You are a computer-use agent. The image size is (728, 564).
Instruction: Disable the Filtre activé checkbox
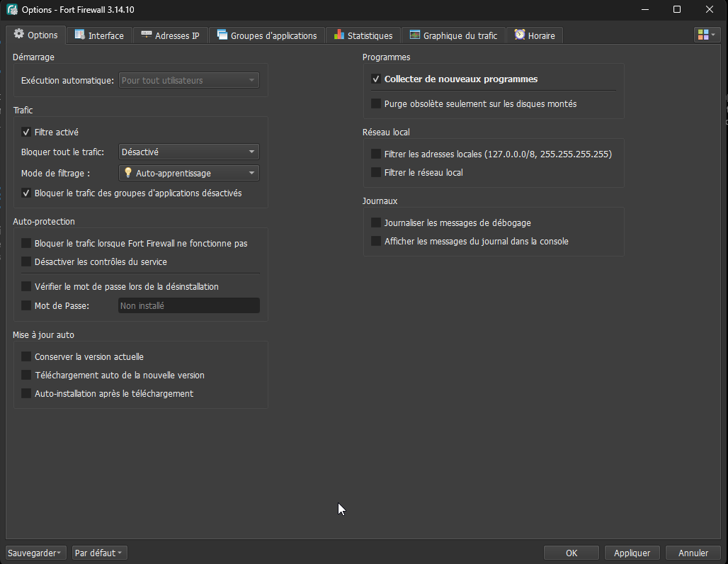26,132
